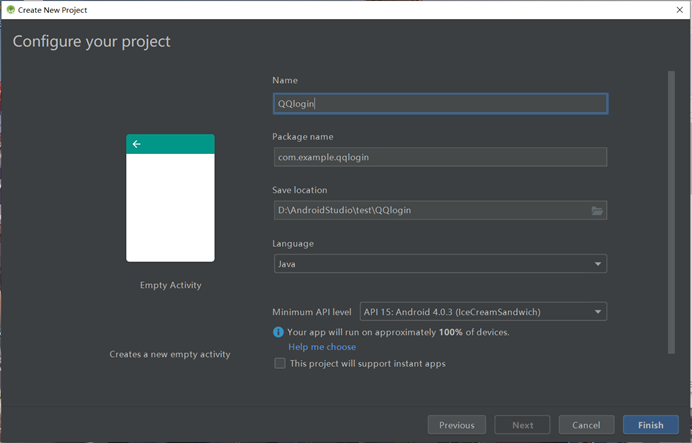Click the Cancel button
Screen dimensions: 692x443
click(586, 425)
